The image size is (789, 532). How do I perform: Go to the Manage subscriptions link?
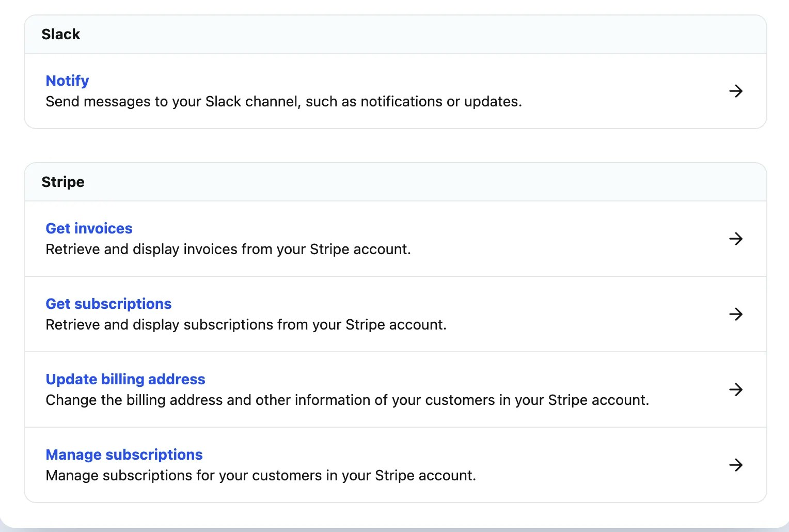(124, 455)
